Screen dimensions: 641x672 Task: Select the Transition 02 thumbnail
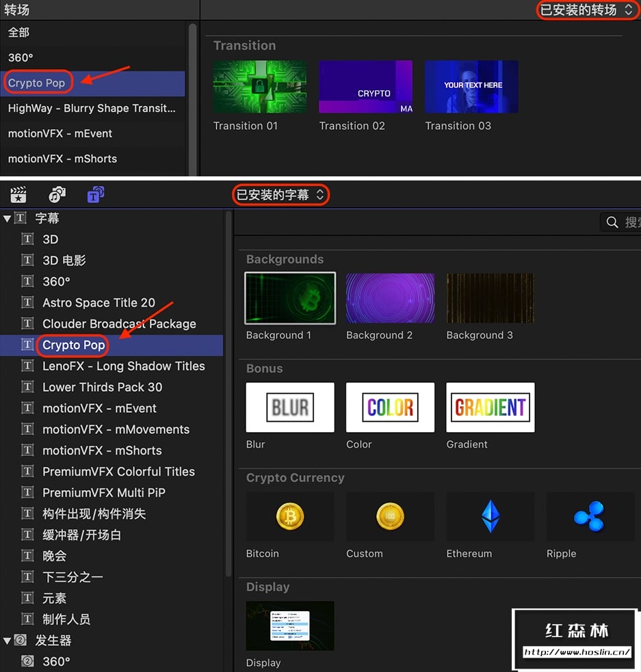(x=366, y=87)
